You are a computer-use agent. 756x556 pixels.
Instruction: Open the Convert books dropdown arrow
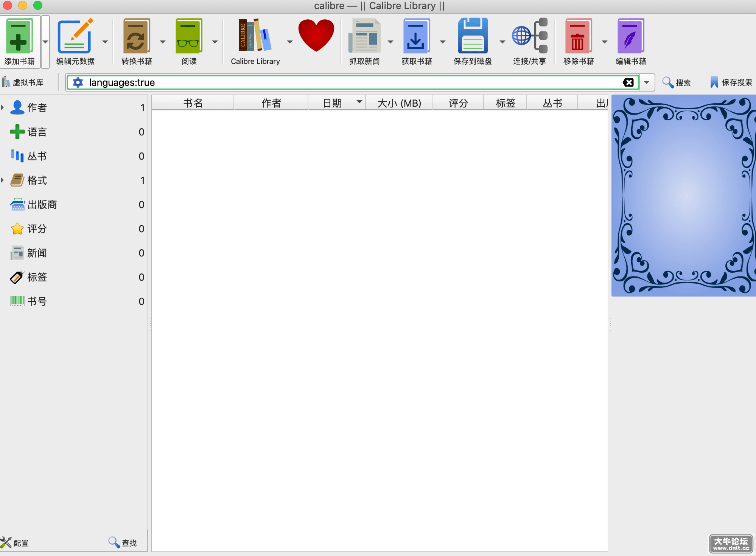pyautogui.click(x=163, y=42)
